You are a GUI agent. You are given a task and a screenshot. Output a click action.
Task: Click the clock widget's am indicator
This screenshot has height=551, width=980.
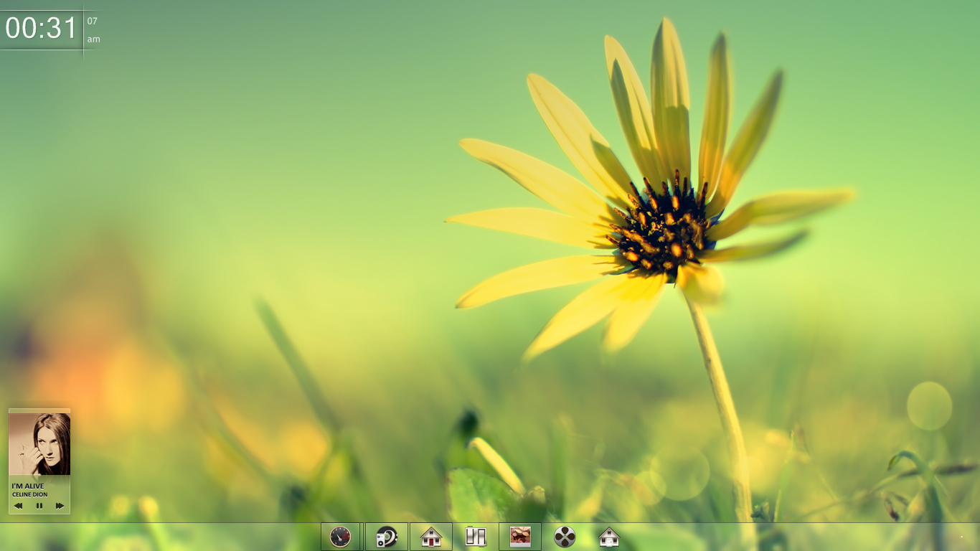tap(94, 39)
